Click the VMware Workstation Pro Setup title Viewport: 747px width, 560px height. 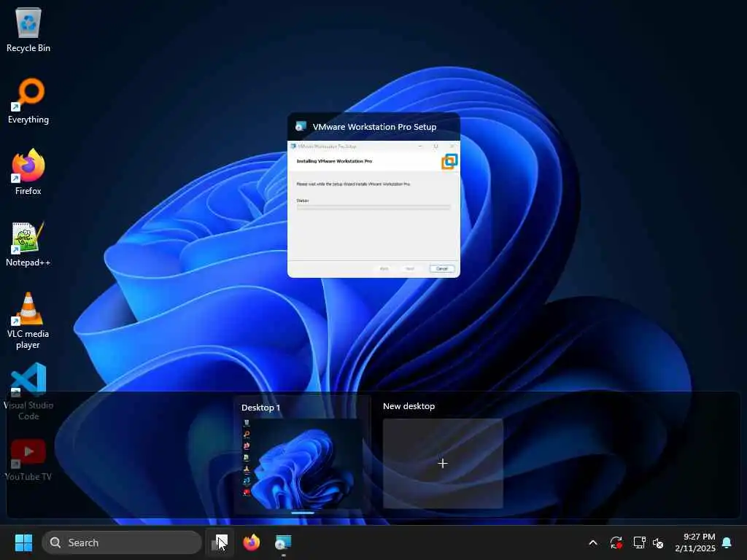(374, 127)
